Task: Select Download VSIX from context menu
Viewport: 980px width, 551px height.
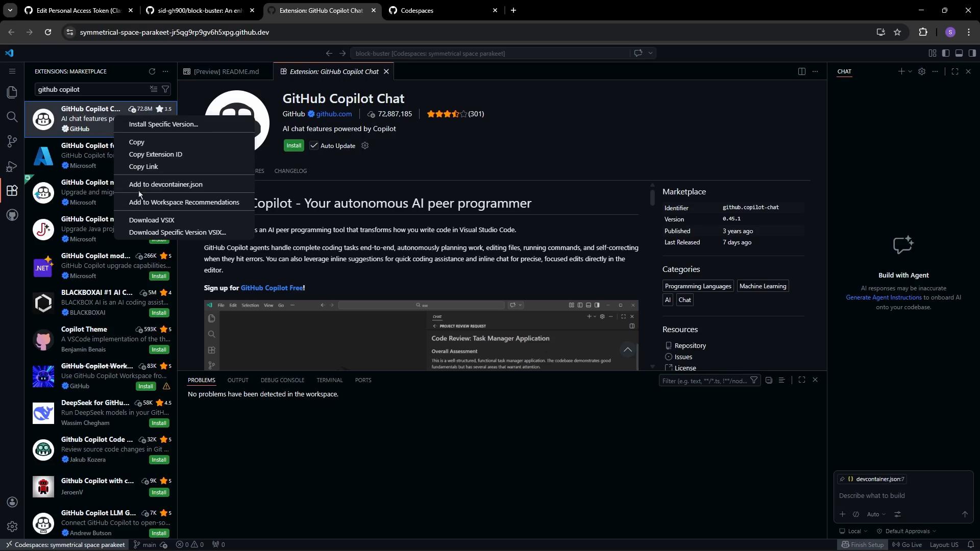Action: coord(184,220)
